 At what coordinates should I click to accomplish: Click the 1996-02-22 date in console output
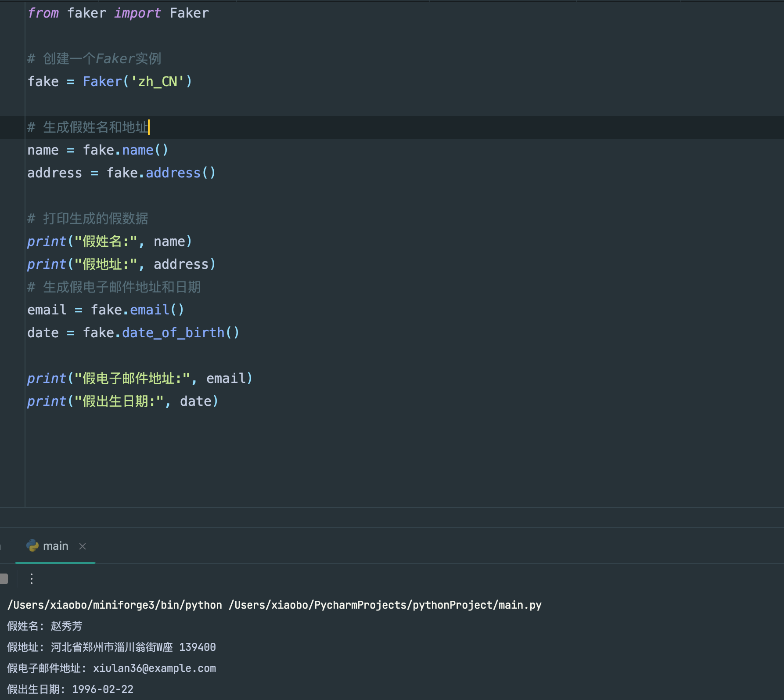[x=103, y=689]
